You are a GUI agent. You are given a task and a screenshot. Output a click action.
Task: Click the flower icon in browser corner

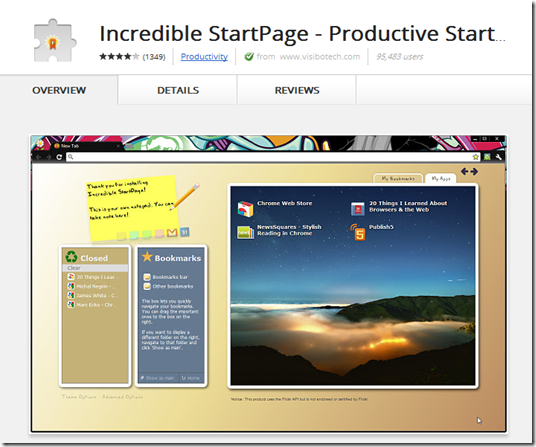(x=40, y=144)
